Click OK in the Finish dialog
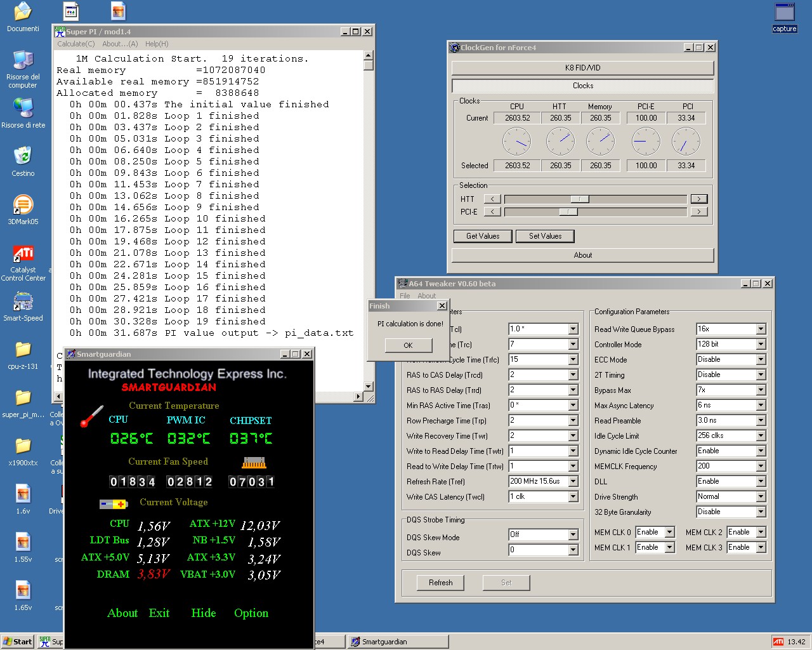This screenshot has width=812, height=650. click(408, 345)
